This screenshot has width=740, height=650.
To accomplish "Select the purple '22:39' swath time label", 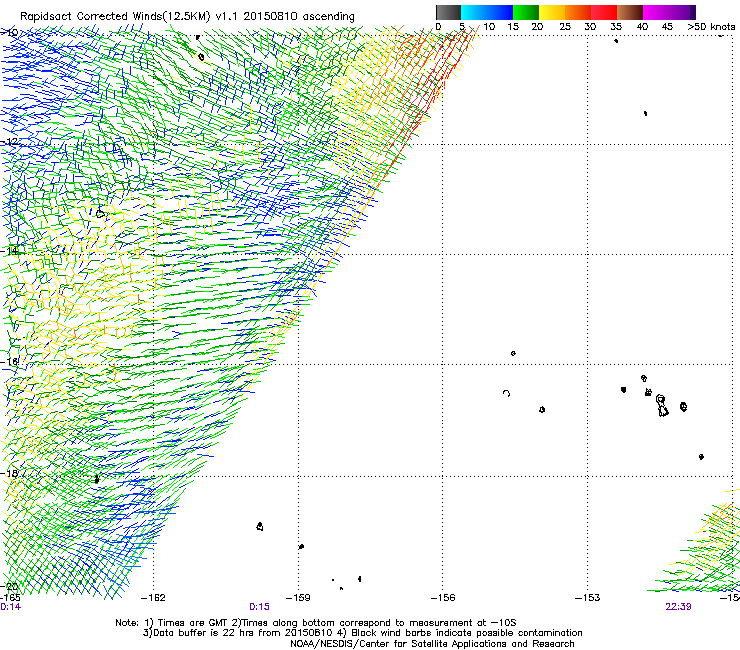I will pyautogui.click(x=678, y=607).
